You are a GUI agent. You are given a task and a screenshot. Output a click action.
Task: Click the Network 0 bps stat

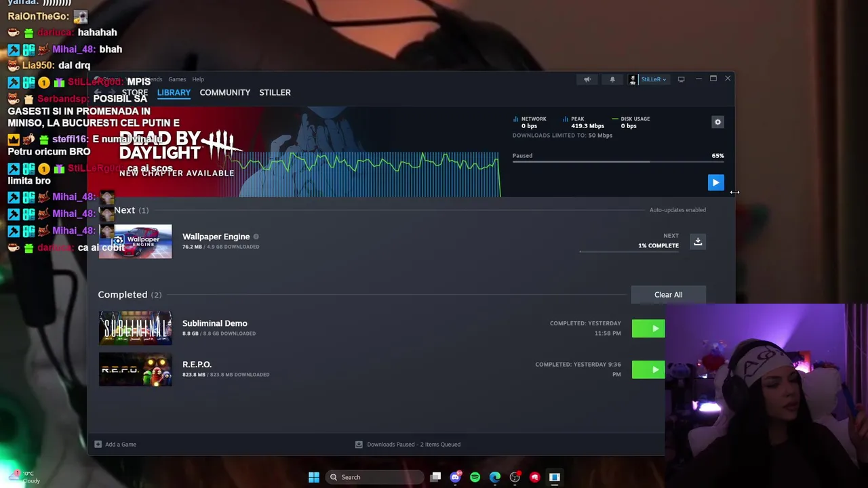click(x=529, y=122)
